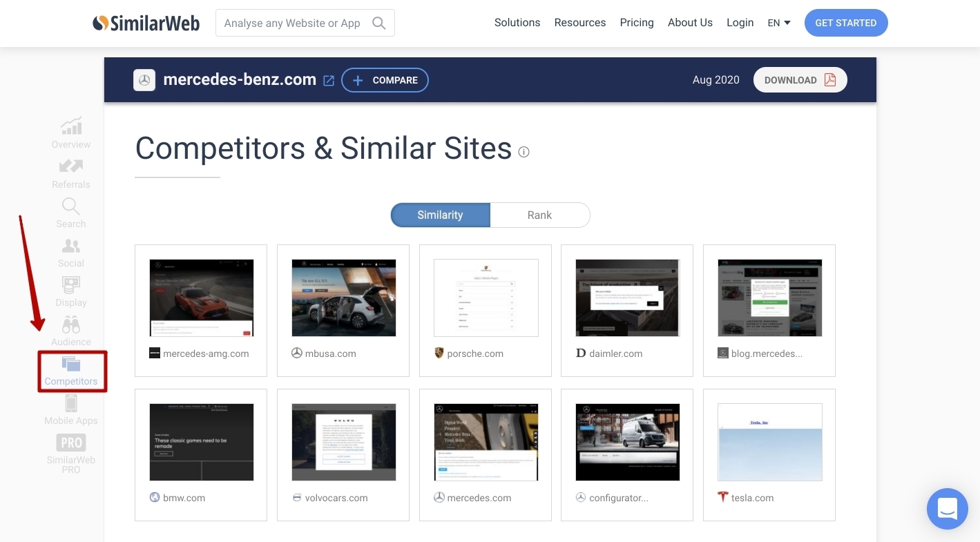980x542 pixels.
Task: Switch to Rank sorting
Action: [540, 215]
